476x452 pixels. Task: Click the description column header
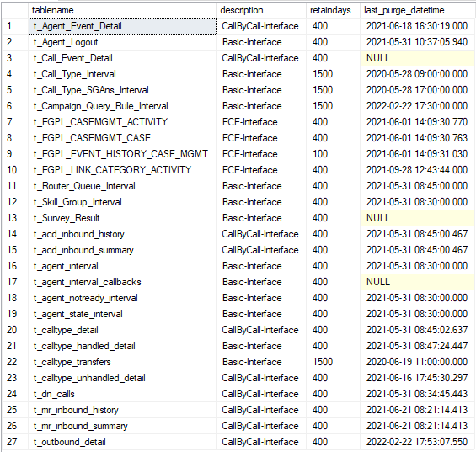click(x=261, y=10)
